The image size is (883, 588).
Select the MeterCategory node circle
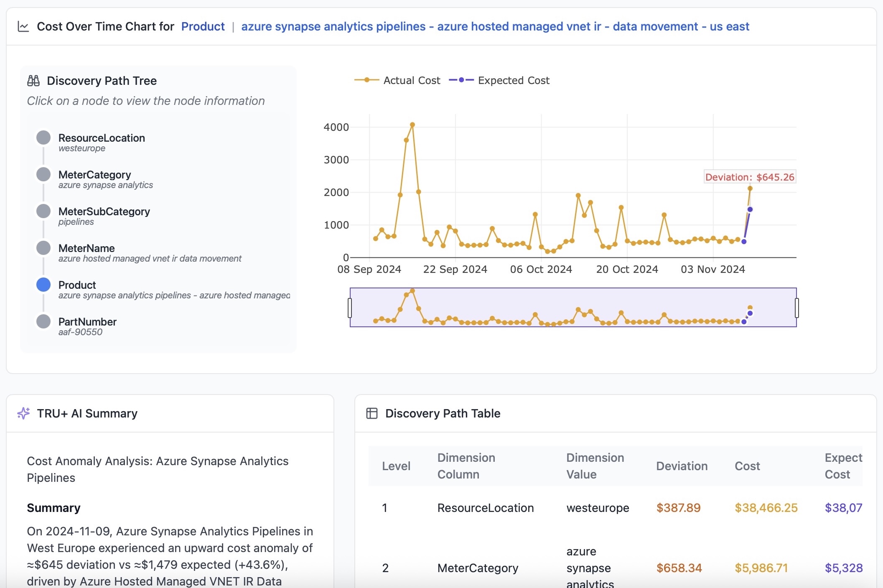pyautogui.click(x=43, y=175)
